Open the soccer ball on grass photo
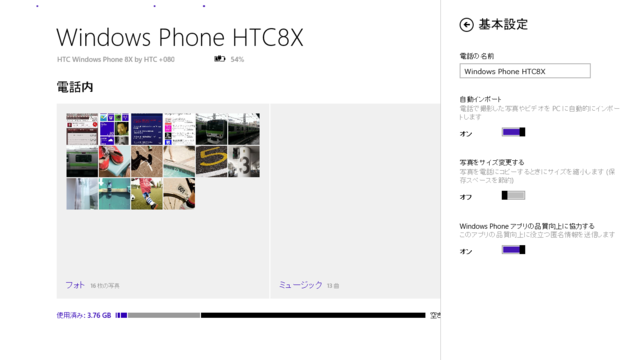640x360 pixels. (x=147, y=194)
